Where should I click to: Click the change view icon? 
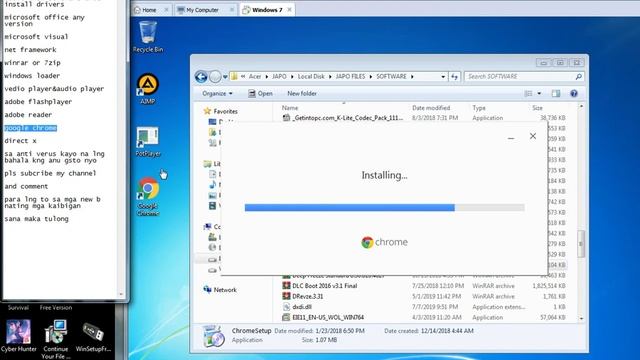coord(528,93)
